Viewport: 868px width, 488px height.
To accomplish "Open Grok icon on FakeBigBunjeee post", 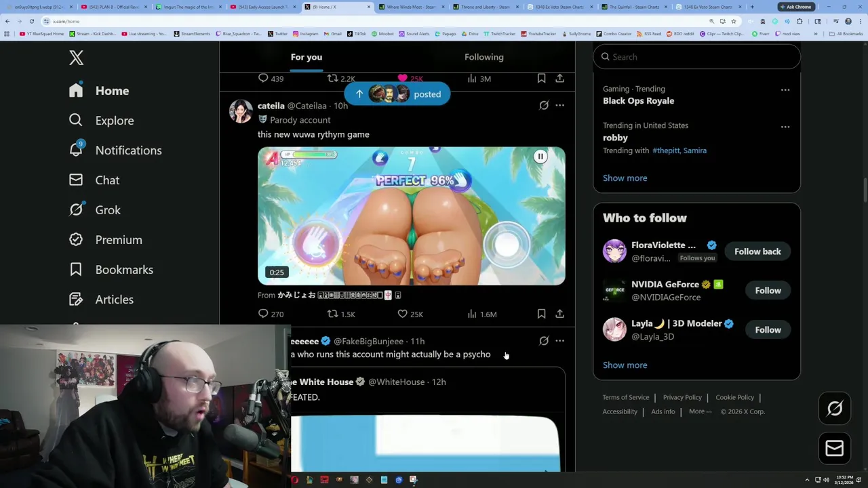I will (544, 341).
